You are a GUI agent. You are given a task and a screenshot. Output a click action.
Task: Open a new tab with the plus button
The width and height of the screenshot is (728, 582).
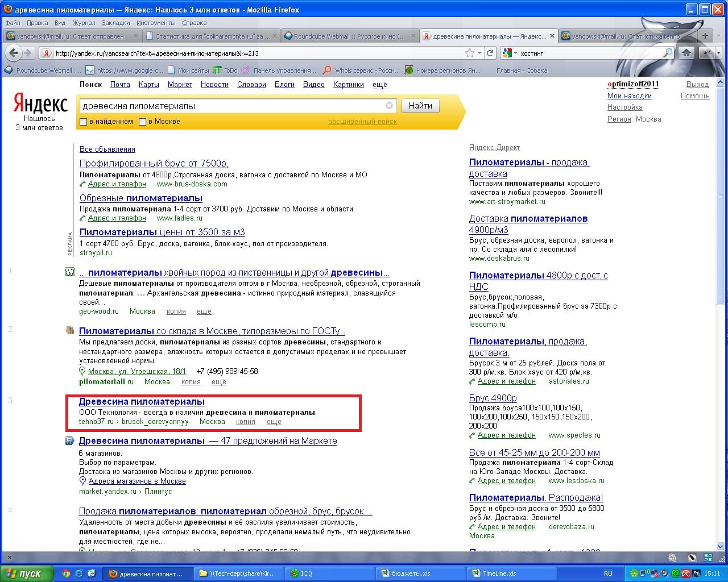705,36
